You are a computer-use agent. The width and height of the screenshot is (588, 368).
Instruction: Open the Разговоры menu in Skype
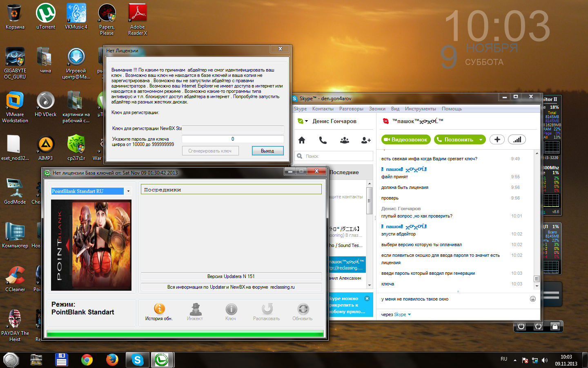pyautogui.click(x=351, y=109)
